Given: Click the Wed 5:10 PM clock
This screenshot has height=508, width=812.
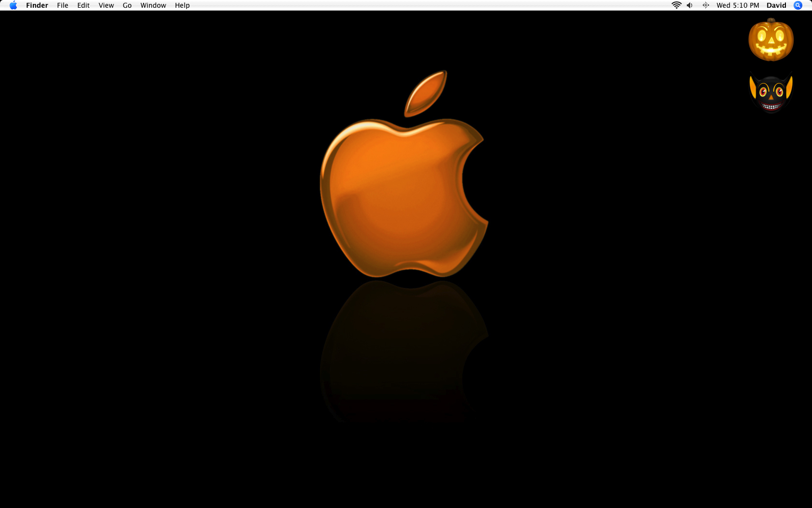Looking at the screenshot, I should coord(738,5).
